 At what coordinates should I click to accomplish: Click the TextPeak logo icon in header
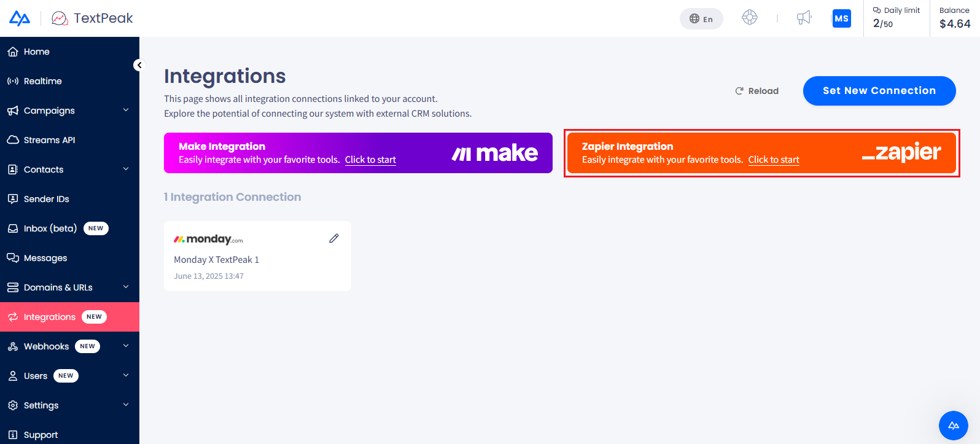(60, 18)
